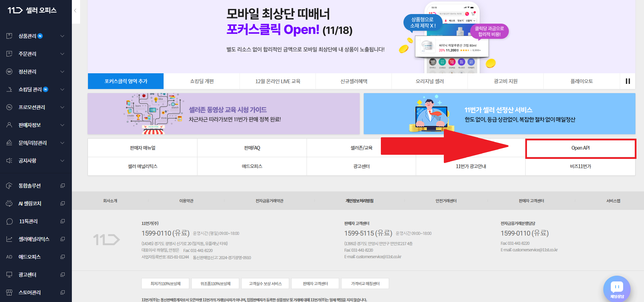Image resolution: width=644 pixels, height=302 pixels.
Task: Open the 광고센터 quick link in grid
Action: pos(361,166)
